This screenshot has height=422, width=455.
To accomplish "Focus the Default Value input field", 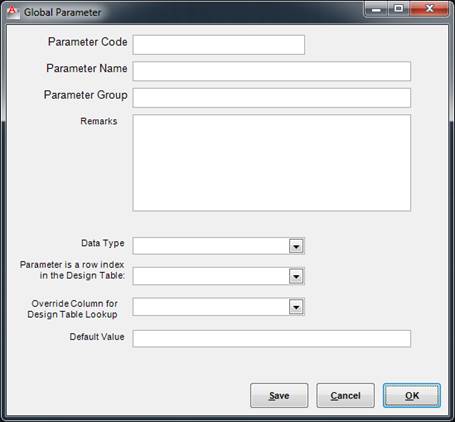I will point(272,339).
